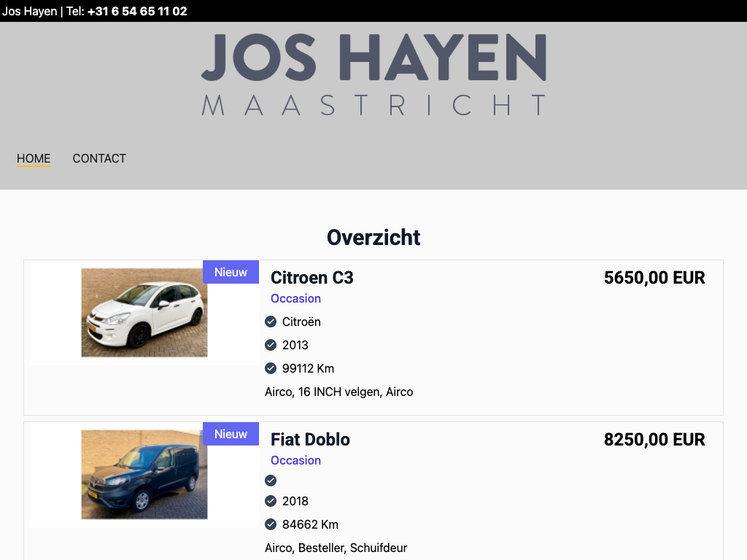Image resolution: width=747 pixels, height=560 pixels.
Task: Open the Fiat Doblo van photo
Action: tap(144, 474)
